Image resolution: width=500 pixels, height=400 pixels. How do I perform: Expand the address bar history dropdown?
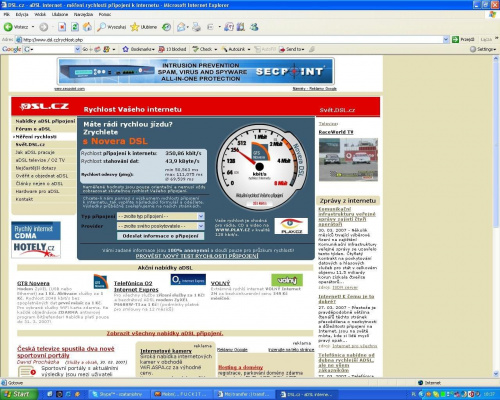point(446,40)
